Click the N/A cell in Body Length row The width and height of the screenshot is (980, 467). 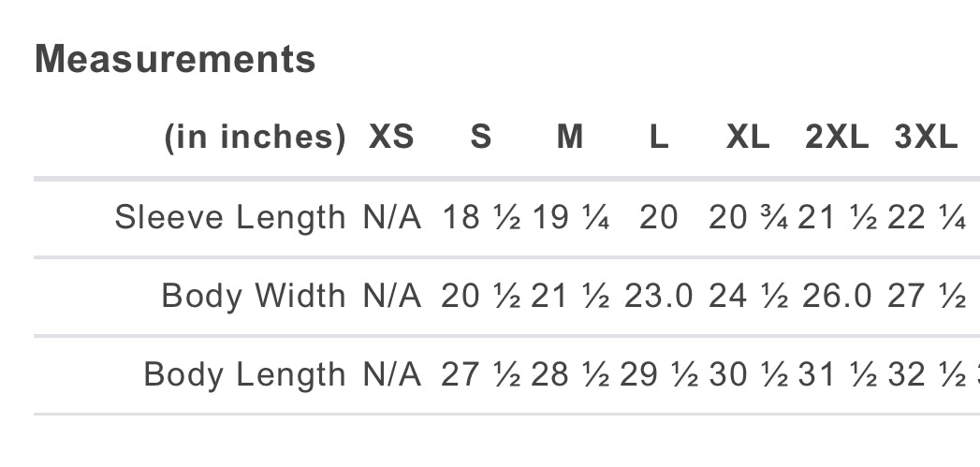[x=392, y=375]
